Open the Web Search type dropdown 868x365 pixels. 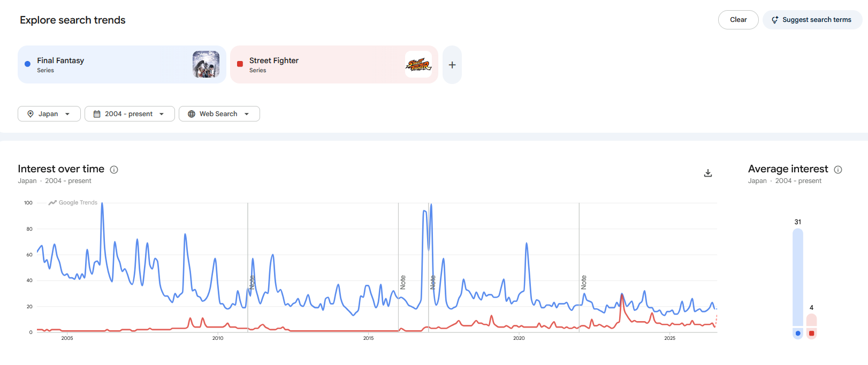219,114
